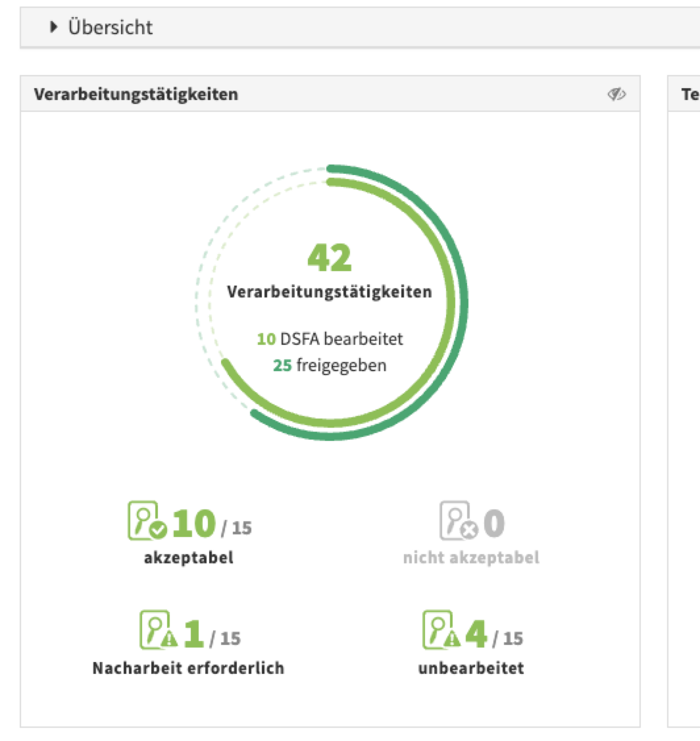Image resolution: width=700 pixels, height=741 pixels.
Task: Open the akzeptabel label
Action: 189,559
